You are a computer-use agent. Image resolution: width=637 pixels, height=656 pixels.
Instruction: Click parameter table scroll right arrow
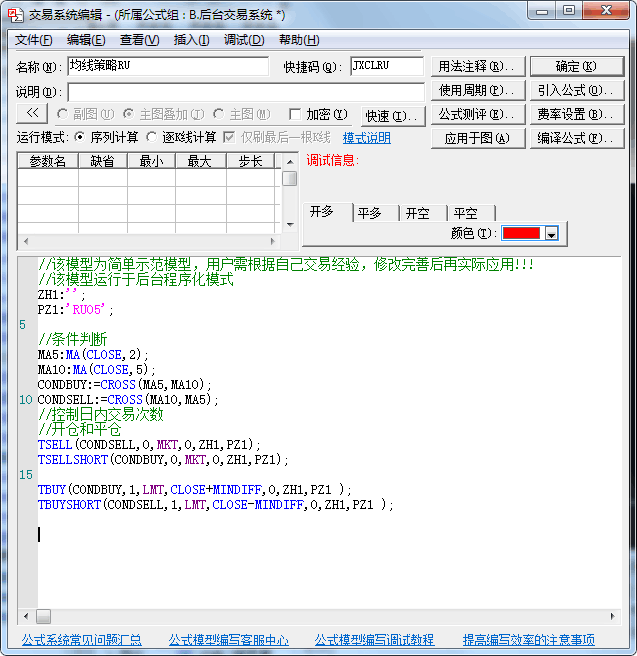tap(273, 241)
